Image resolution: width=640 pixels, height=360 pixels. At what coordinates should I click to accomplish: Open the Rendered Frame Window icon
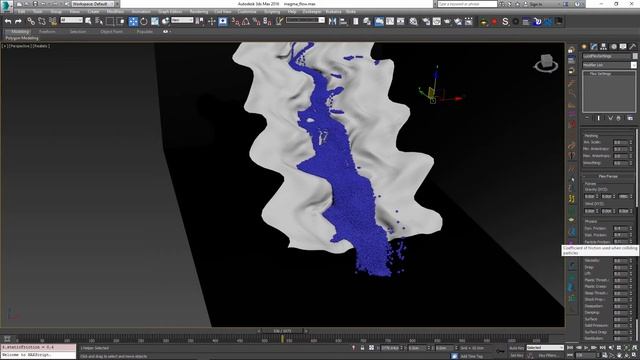(x=437, y=21)
